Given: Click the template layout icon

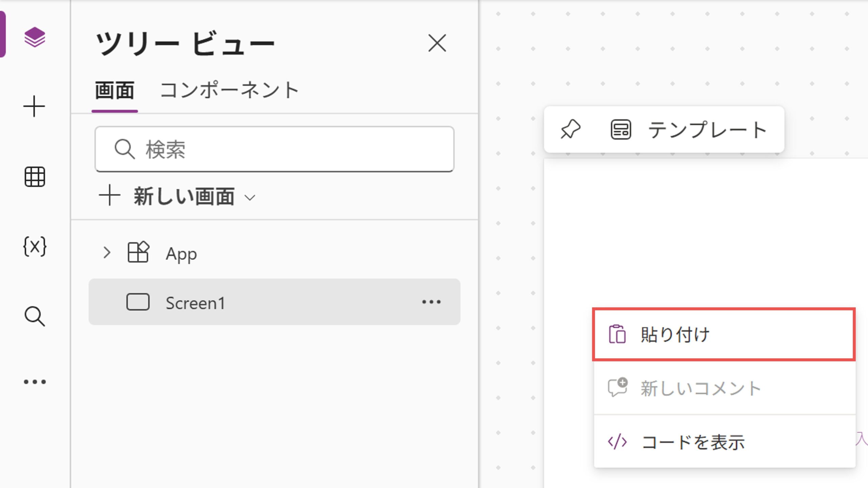Looking at the screenshot, I should [x=620, y=130].
